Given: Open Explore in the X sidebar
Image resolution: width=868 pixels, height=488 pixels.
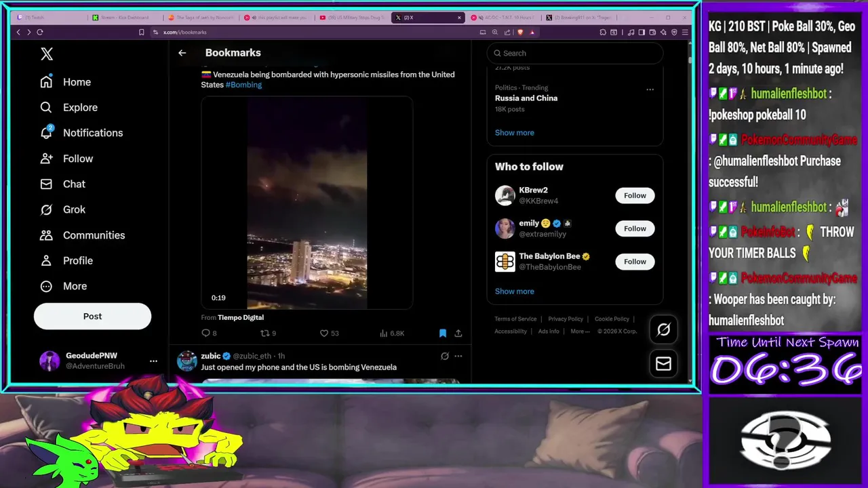Looking at the screenshot, I should (x=68, y=107).
